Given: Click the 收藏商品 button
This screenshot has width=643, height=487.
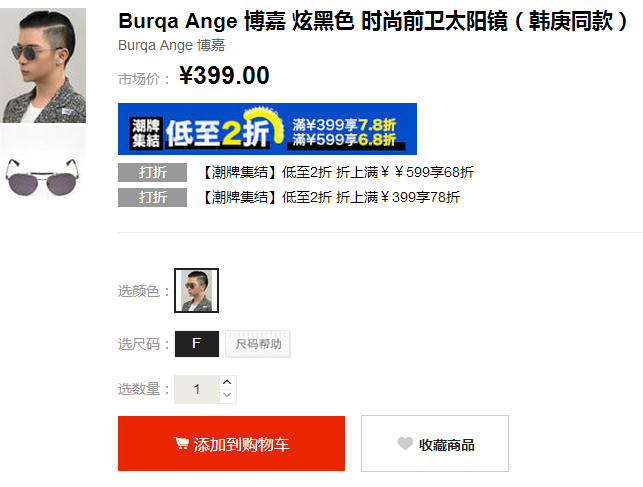Looking at the screenshot, I should pos(435,444).
